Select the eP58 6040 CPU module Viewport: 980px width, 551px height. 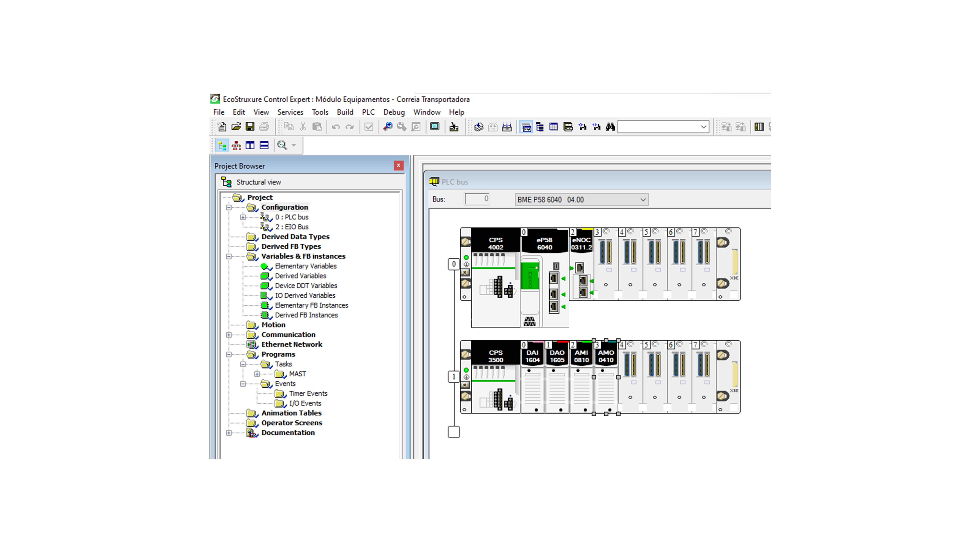544,278
